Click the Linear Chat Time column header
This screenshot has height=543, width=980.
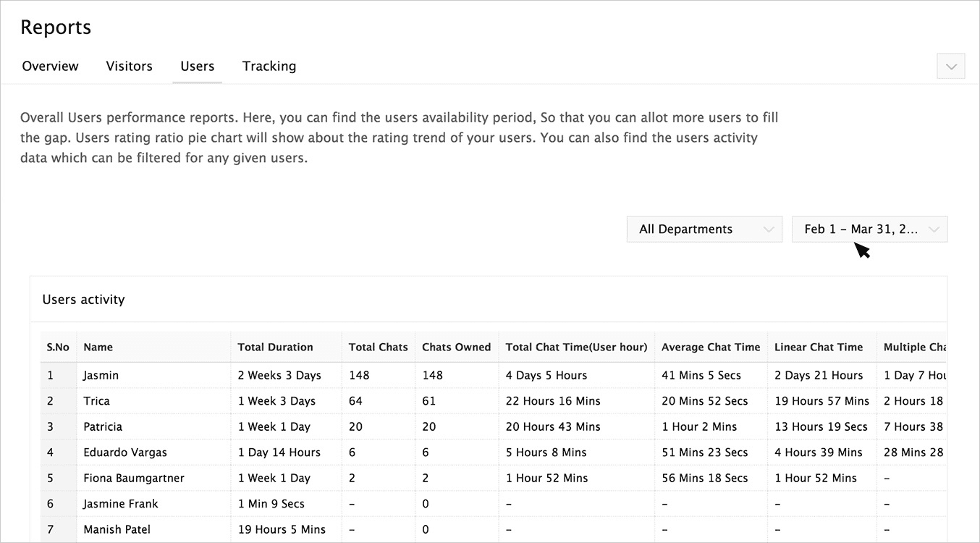[819, 348]
